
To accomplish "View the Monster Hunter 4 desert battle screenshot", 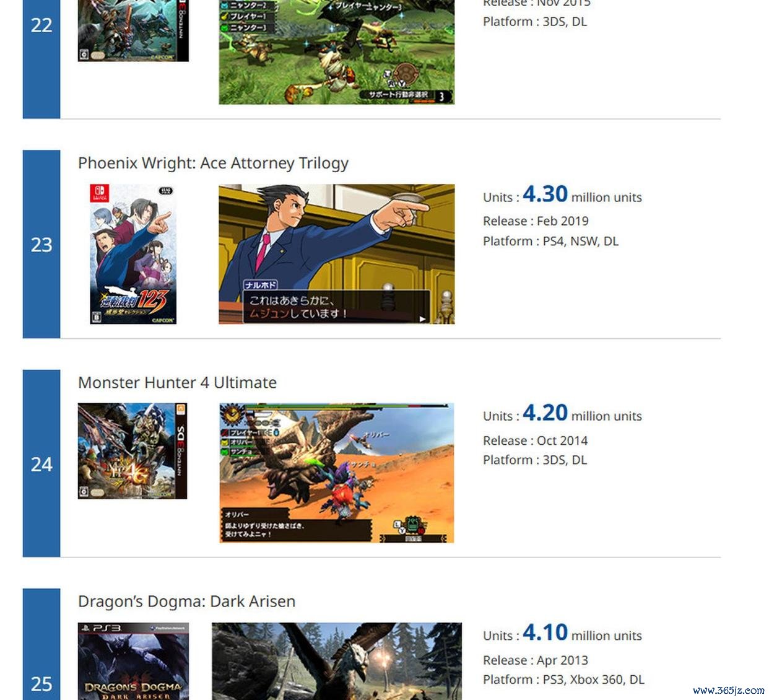I will coord(336,473).
